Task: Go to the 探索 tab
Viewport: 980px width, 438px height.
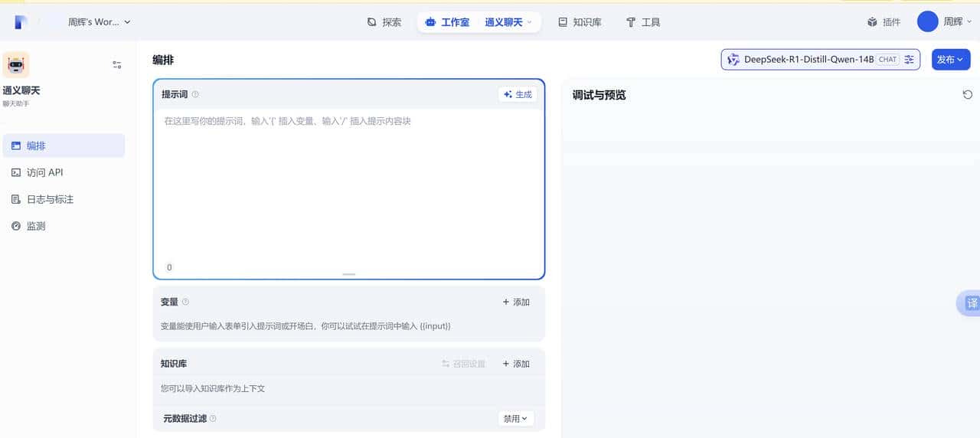Action: point(384,22)
